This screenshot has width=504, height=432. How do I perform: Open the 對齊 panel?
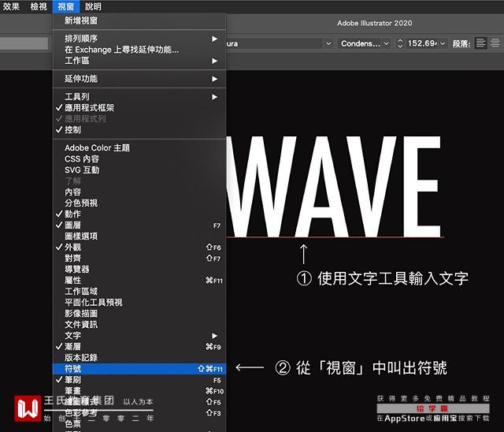(139, 258)
